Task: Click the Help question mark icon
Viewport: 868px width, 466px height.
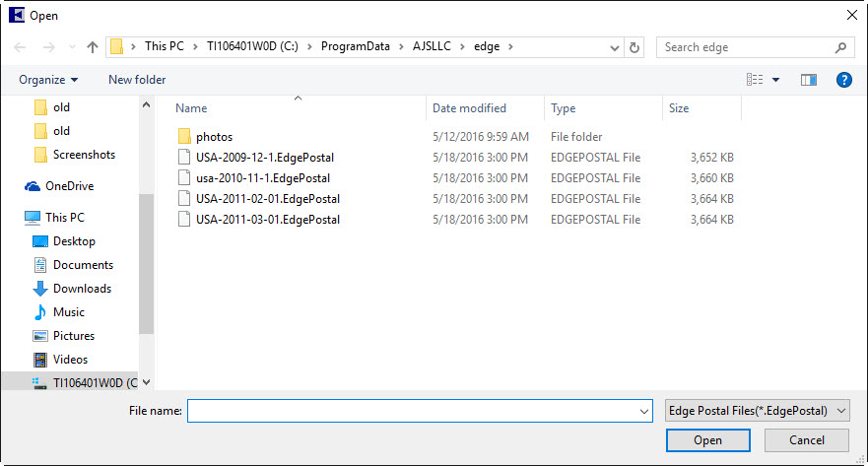Action: pyautogui.click(x=843, y=80)
